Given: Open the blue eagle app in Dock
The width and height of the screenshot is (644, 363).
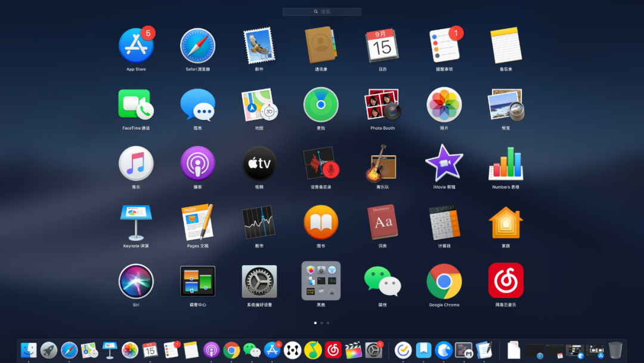Looking at the screenshot, I should click(x=444, y=350).
